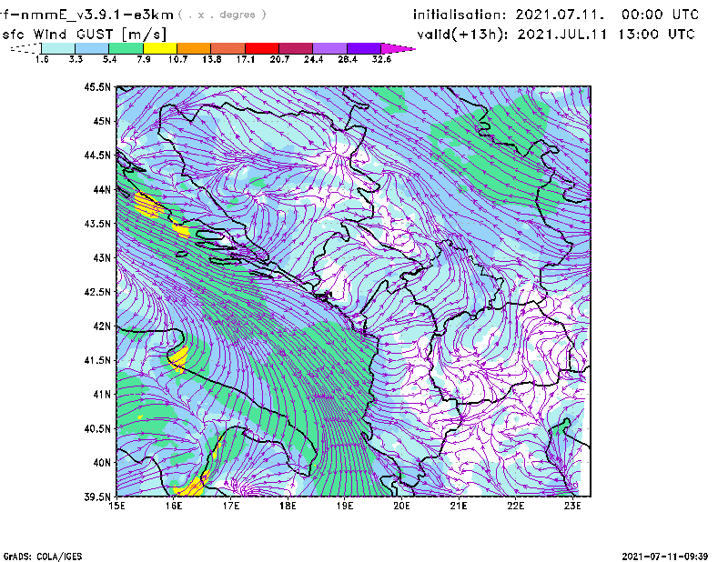Click the 40N latitude axis label
Screen dimensions: 728x562
pos(102,463)
